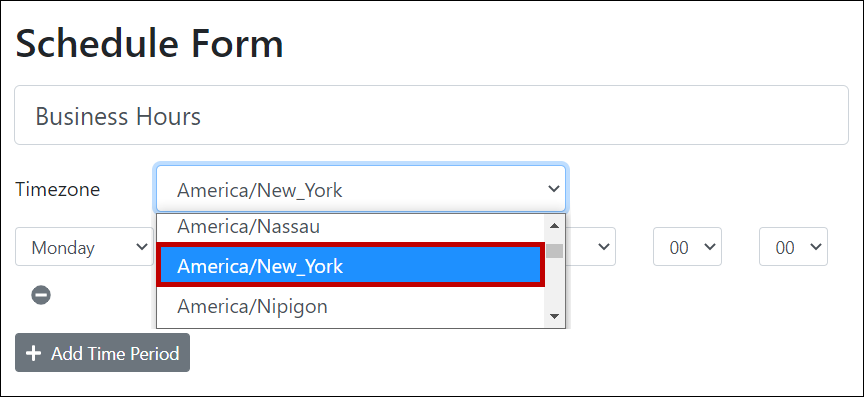Click the timezone list scrollbar thumb

tap(555, 251)
